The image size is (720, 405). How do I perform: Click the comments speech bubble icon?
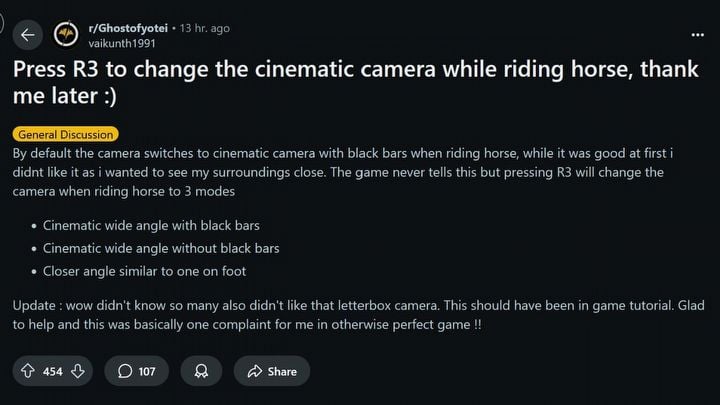point(125,371)
